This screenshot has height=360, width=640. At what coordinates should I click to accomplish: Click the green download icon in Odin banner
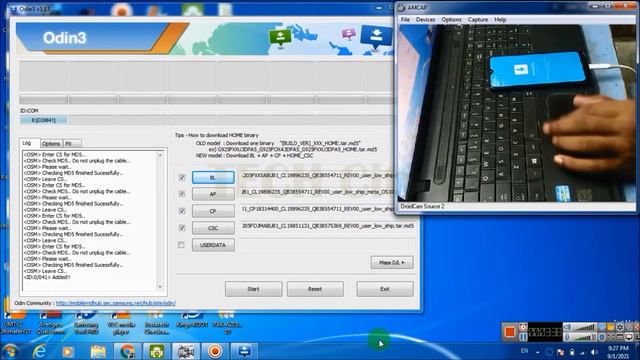[x=280, y=38]
